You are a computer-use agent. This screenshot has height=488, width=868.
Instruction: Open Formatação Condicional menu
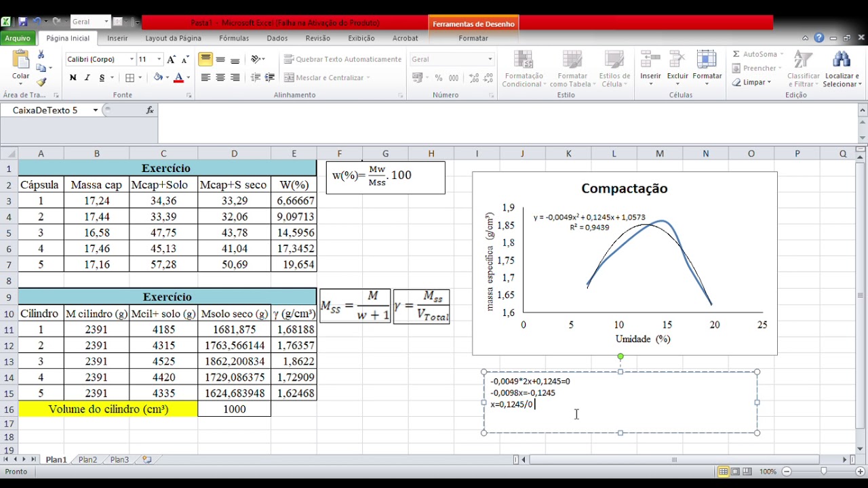click(x=523, y=69)
